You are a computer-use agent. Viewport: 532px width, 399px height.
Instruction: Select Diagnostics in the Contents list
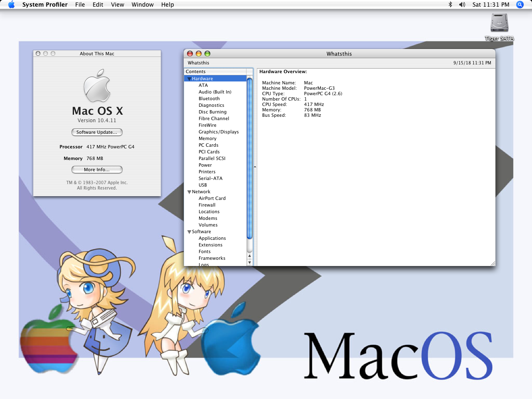(211, 105)
